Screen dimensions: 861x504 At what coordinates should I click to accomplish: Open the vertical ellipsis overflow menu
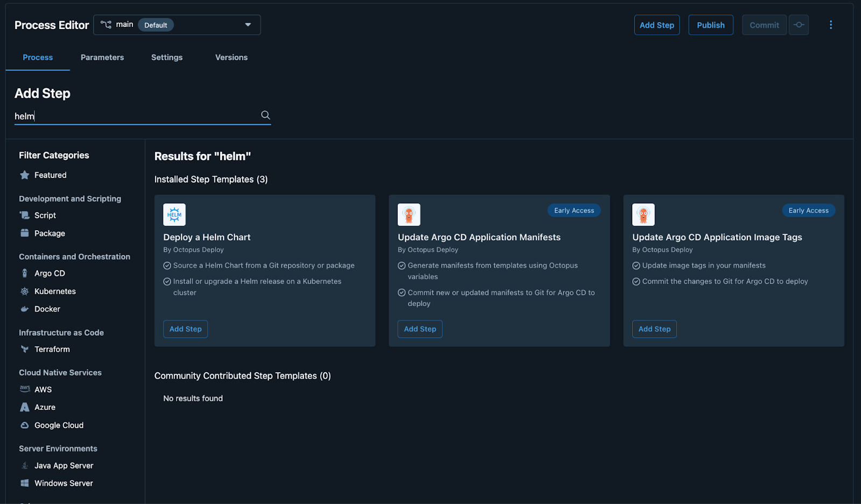[x=831, y=25]
